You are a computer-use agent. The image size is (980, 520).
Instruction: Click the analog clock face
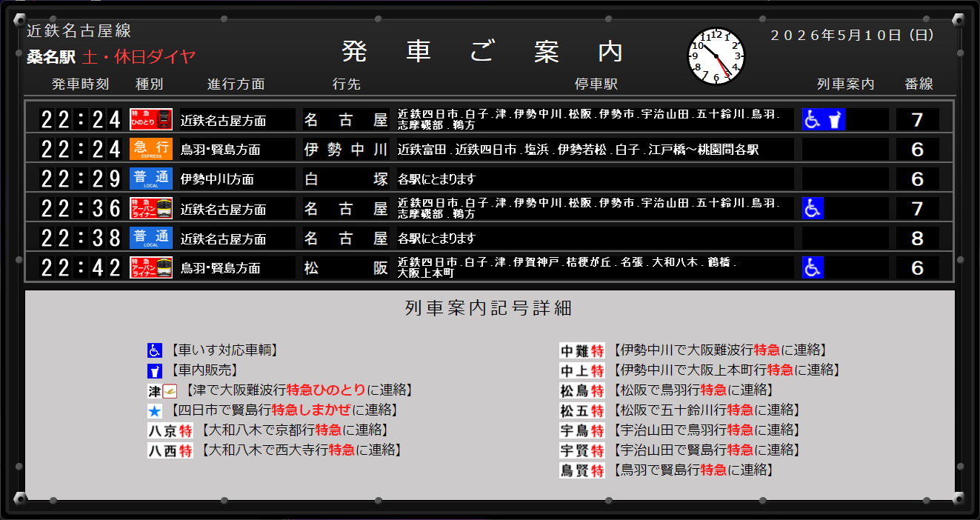click(716, 56)
